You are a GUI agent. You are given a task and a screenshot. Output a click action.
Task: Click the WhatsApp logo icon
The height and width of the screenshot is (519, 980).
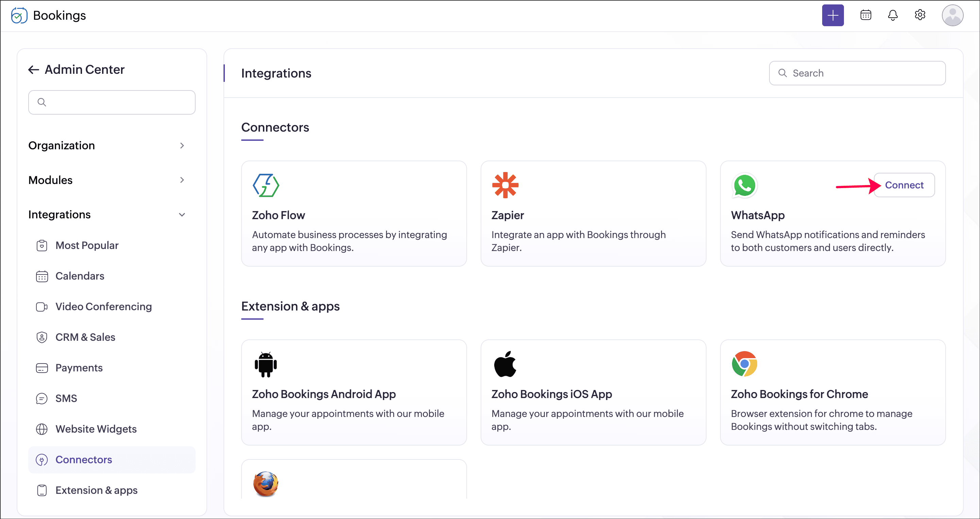click(x=744, y=186)
